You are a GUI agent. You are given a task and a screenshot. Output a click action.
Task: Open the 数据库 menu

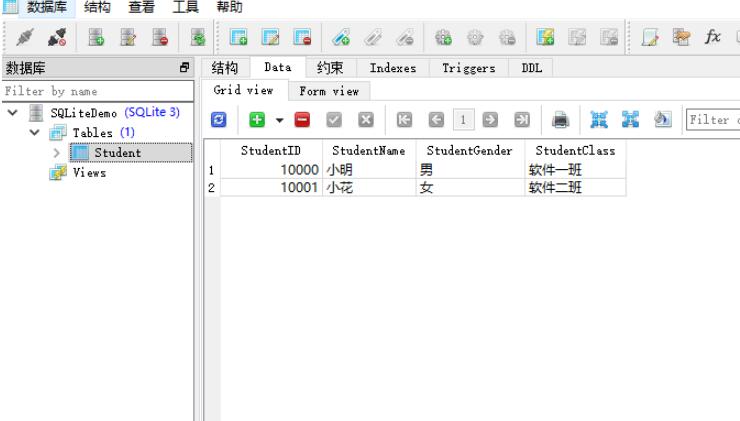[x=47, y=7]
